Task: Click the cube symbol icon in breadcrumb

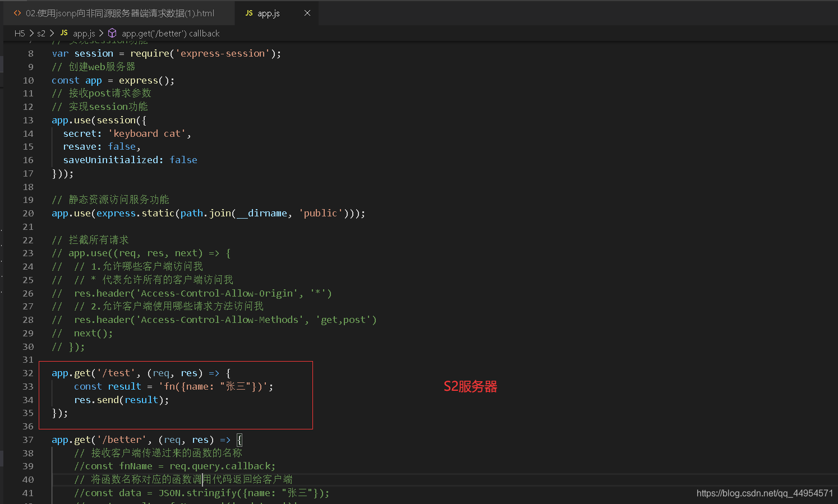Action: pyautogui.click(x=112, y=33)
